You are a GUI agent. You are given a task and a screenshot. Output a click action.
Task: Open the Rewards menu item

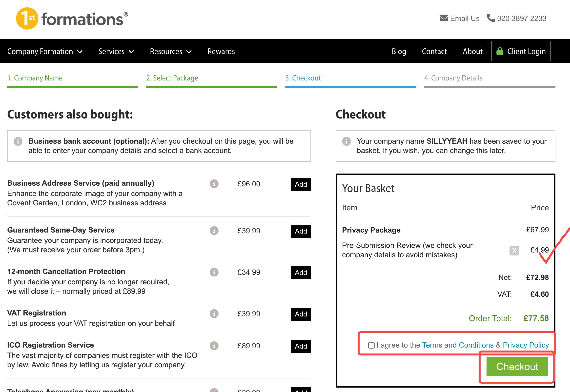click(x=221, y=51)
